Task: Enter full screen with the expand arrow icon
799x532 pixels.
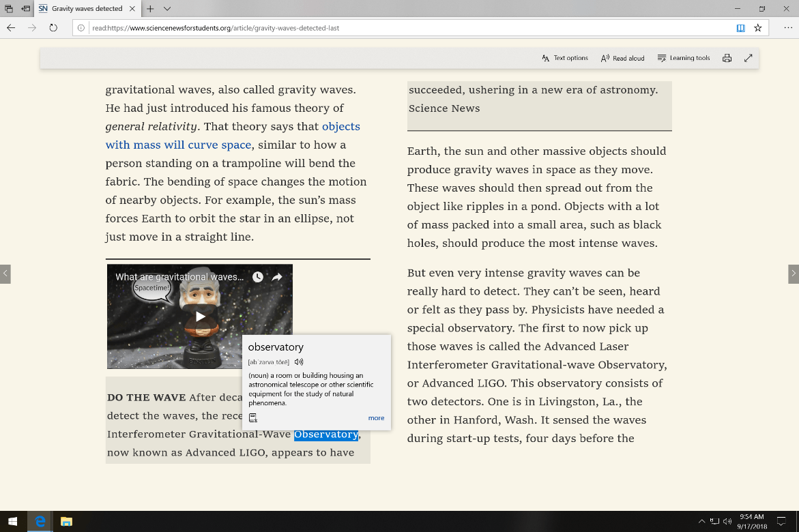Action: [x=748, y=58]
